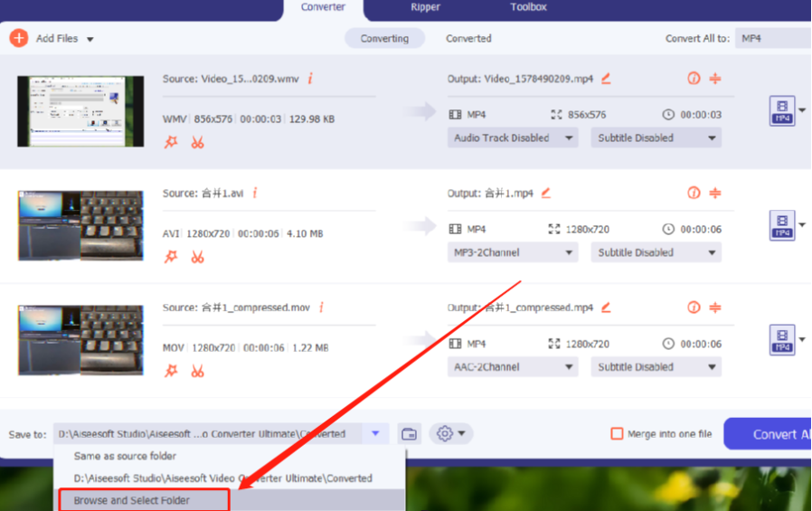Screen dimensions: 812x511
Task: Open effects edit for 合并1_compressed.mov
Action: 171,371
